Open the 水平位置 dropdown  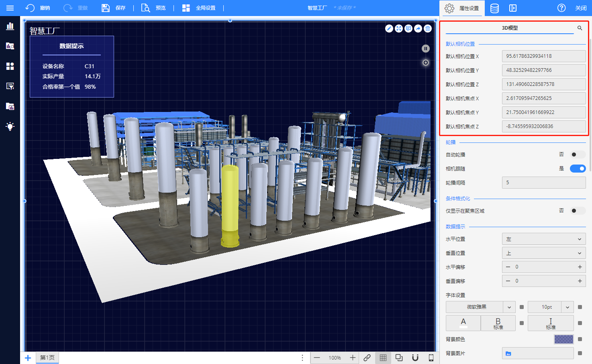(543, 239)
